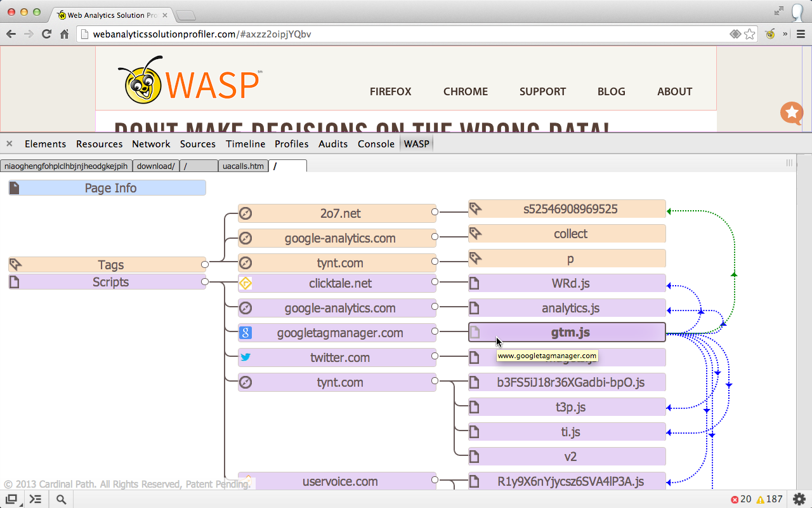Click the tag icon on the Tags node
Image resolution: width=812 pixels, height=508 pixels.
click(16, 264)
